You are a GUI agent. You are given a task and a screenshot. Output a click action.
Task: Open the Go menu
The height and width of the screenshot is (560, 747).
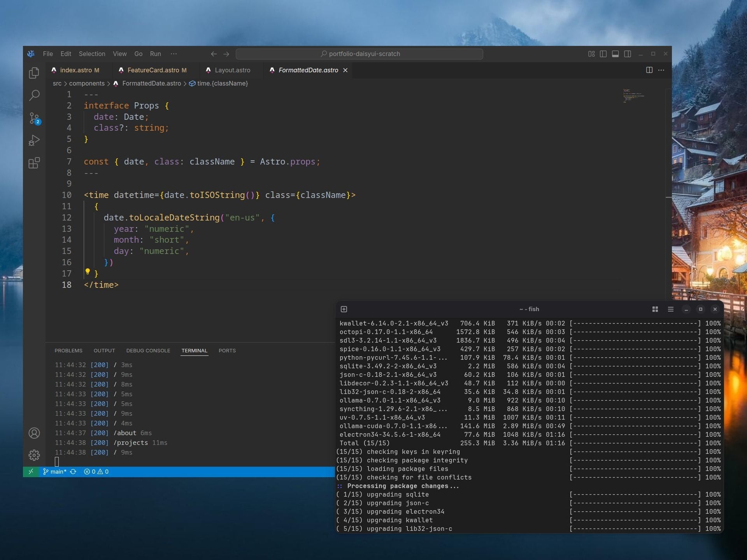138,54
